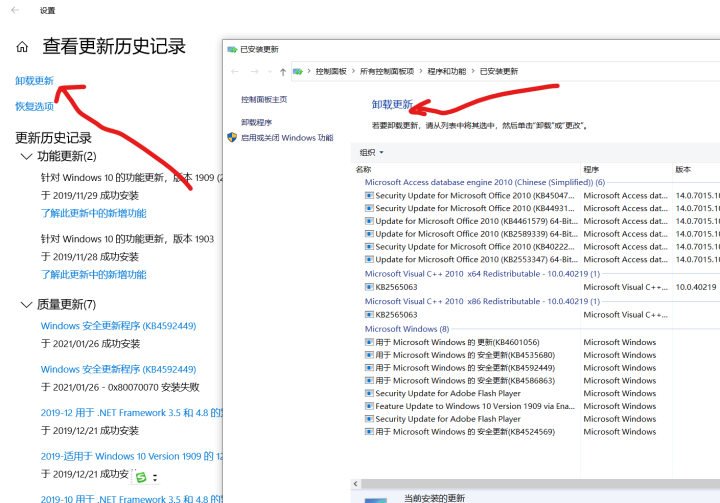Open 2019-12 .NET Framework 3.5 and 4.8 link
Screen dimensions: 720x503
(131, 413)
